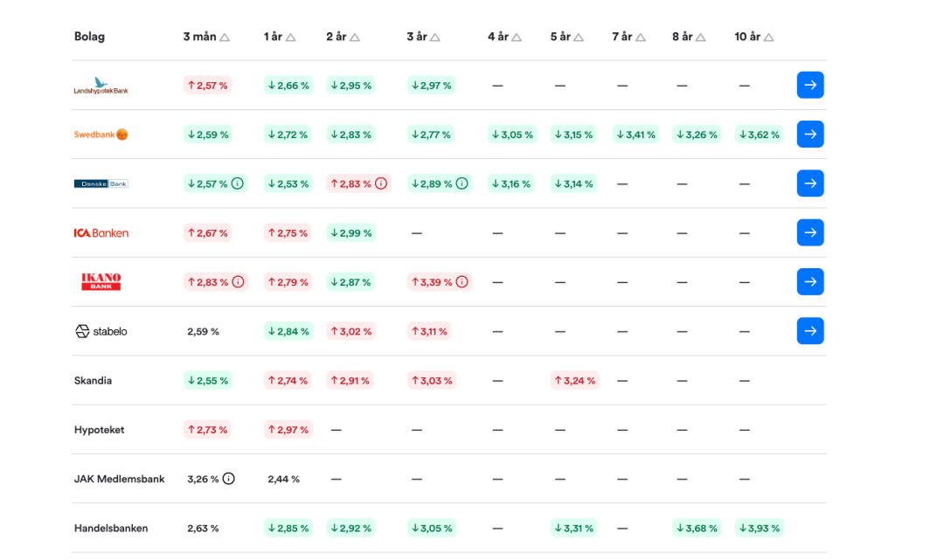Click the Swedbank logo
The image size is (944, 560).
coord(101,135)
